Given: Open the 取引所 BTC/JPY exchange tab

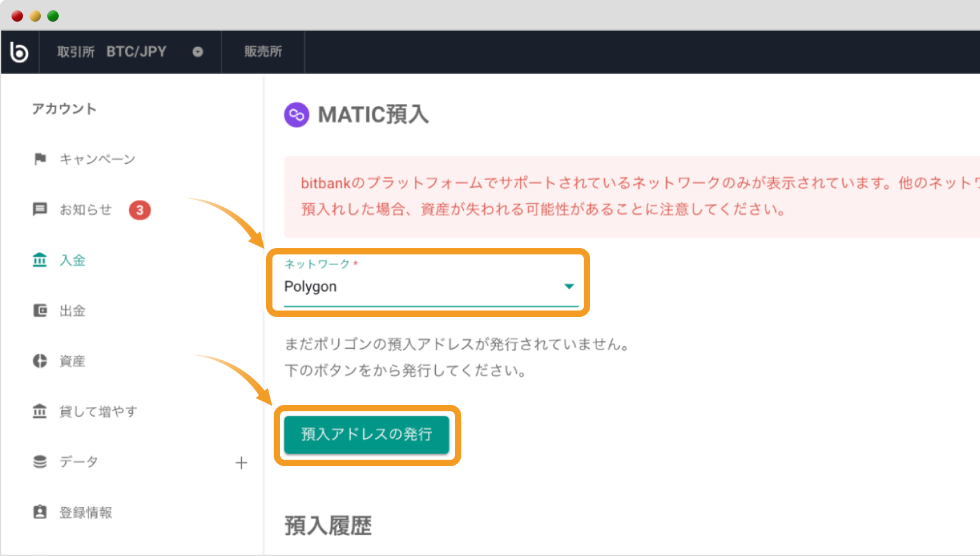Looking at the screenshot, I should click(x=130, y=52).
